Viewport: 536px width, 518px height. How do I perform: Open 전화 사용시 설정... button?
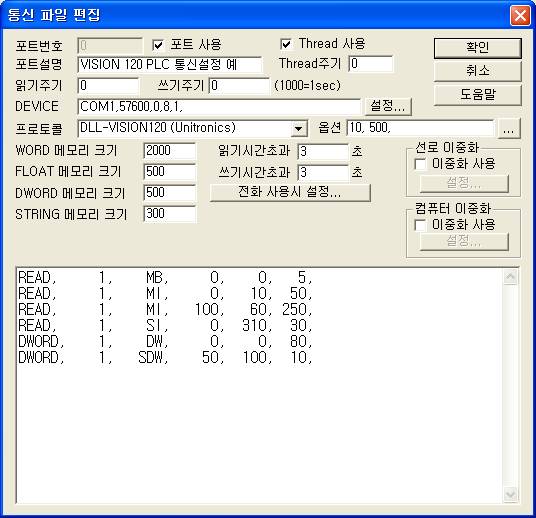click(290, 192)
